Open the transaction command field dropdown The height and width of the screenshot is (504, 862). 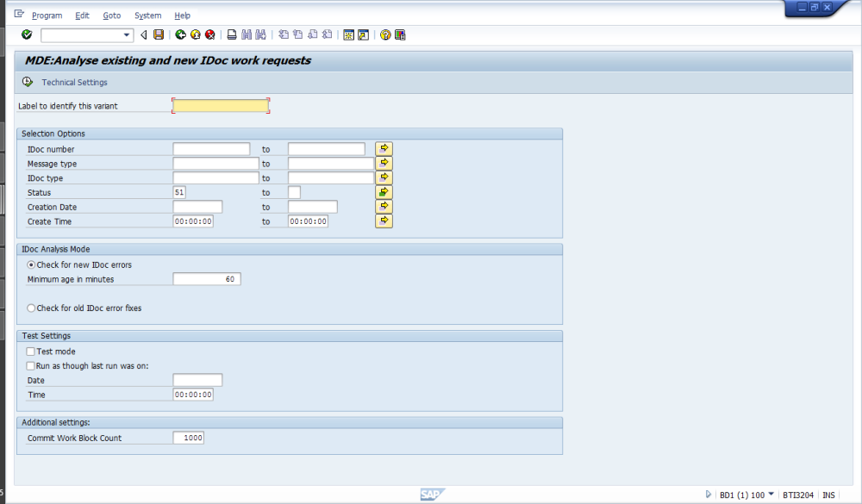127,35
